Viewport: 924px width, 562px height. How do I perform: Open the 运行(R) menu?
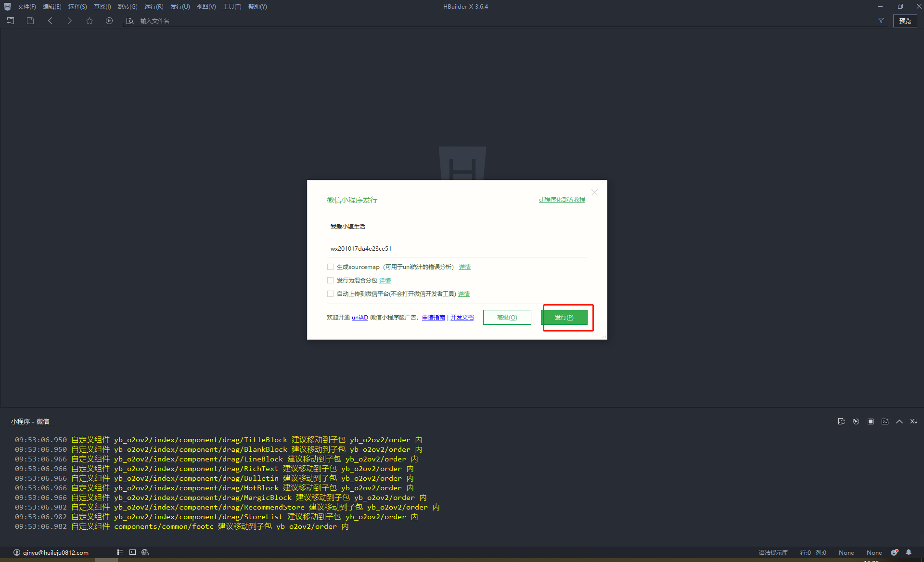point(154,7)
